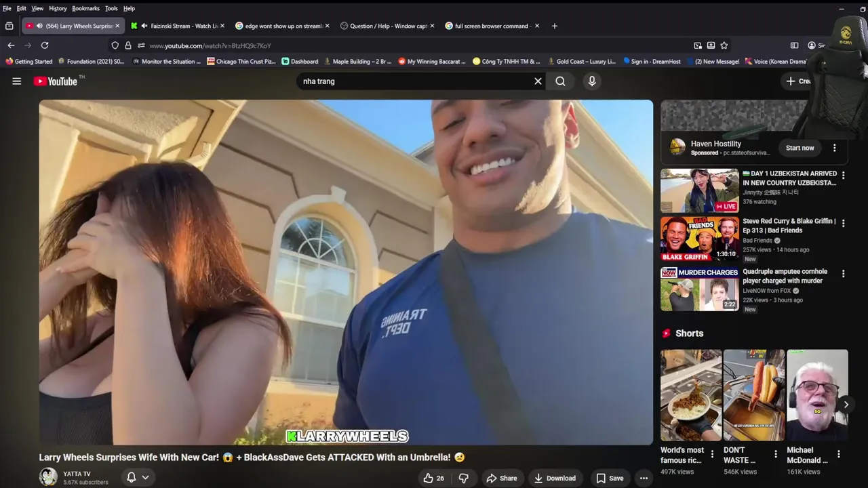Open the Chicago Thin Crust Pizza bookmark
This screenshot has width=868, height=488.
(241, 62)
